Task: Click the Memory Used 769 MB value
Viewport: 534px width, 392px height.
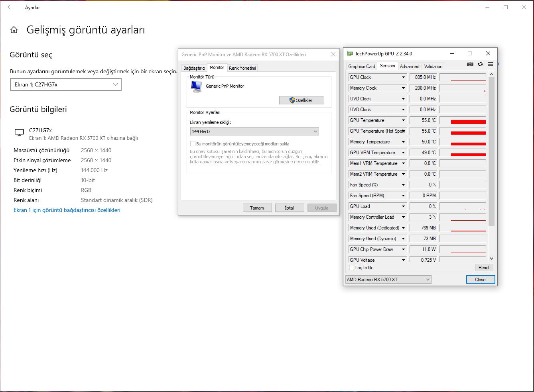Action: point(424,228)
